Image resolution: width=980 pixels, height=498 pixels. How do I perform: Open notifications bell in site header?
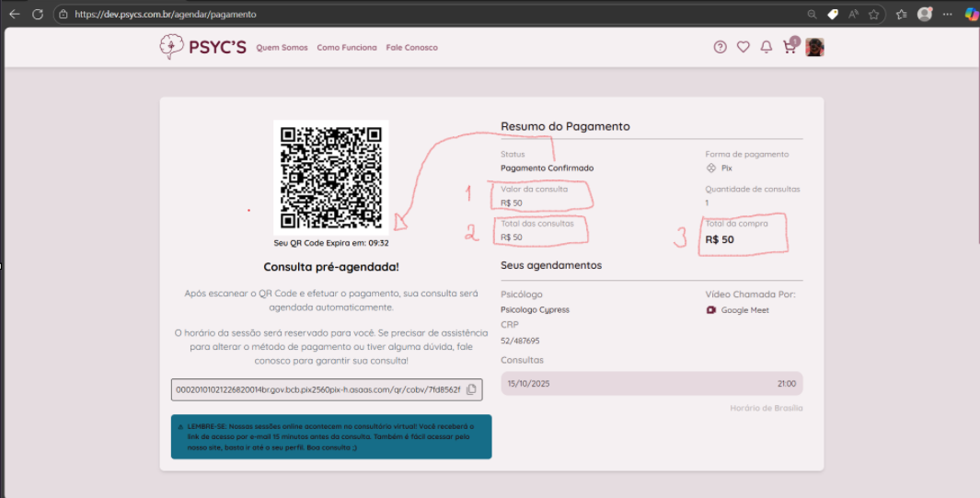point(766,47)
